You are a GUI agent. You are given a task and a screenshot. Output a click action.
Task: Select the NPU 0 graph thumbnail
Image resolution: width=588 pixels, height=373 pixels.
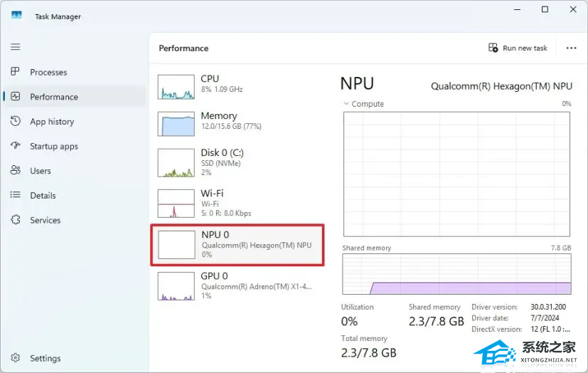[176, 245]
